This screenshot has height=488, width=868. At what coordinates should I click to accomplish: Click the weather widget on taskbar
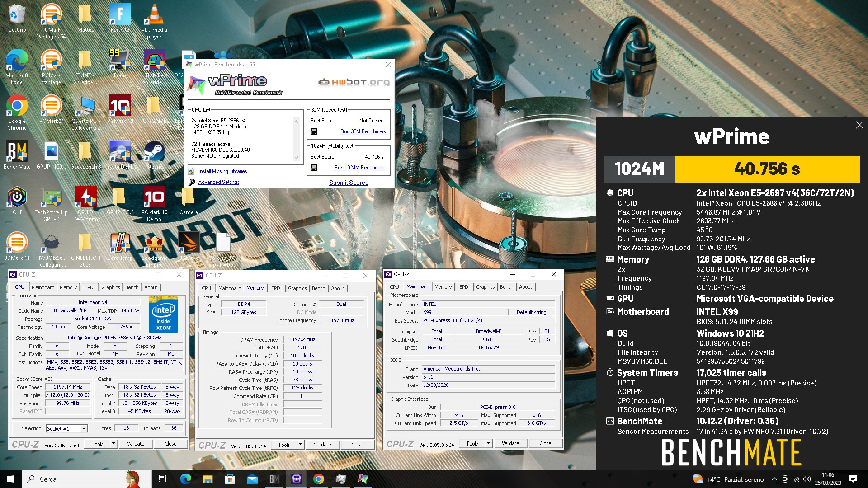click(728, 479)
